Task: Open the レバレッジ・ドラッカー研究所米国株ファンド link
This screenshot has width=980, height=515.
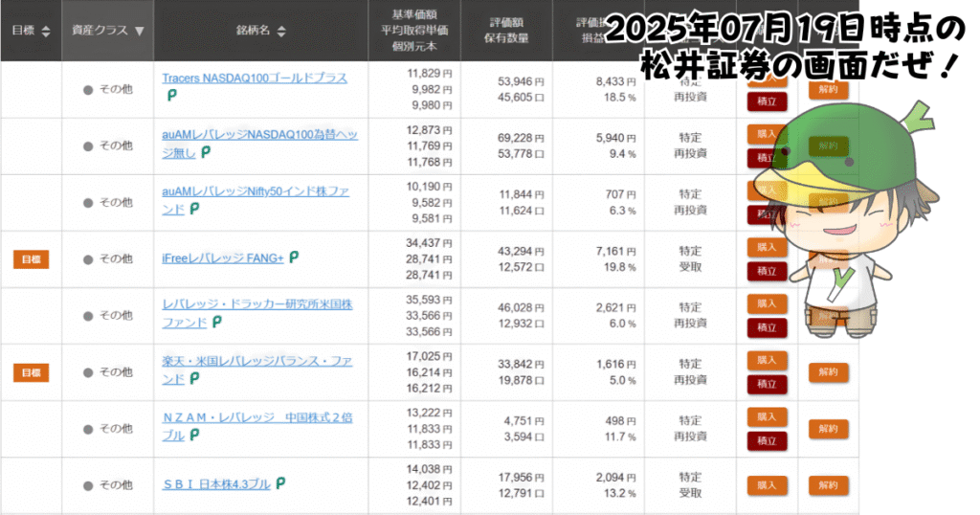Action: coord(256,313)
